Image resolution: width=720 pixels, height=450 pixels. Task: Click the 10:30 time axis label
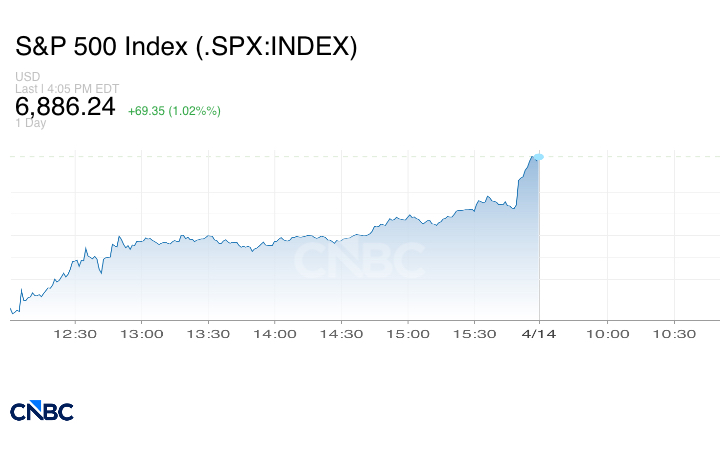click(x=673, y=334)
